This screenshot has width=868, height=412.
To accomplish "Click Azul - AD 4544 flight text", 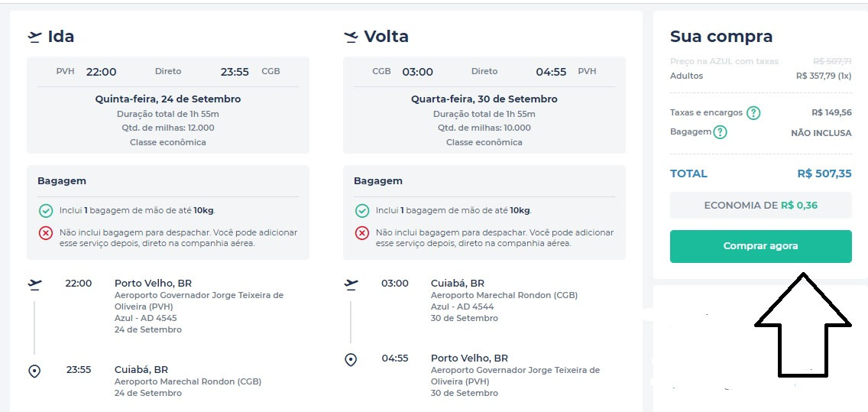I will (462, 307).
